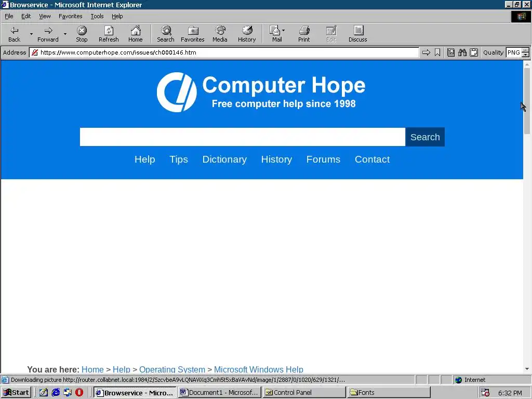Go to the browser Home page

pyautogui.click(x=136, y=34)
